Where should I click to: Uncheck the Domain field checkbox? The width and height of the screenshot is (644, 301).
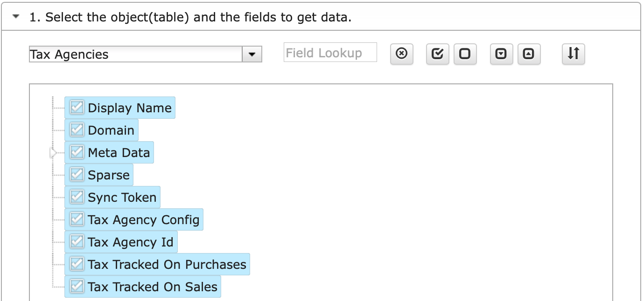pos(77,130)
